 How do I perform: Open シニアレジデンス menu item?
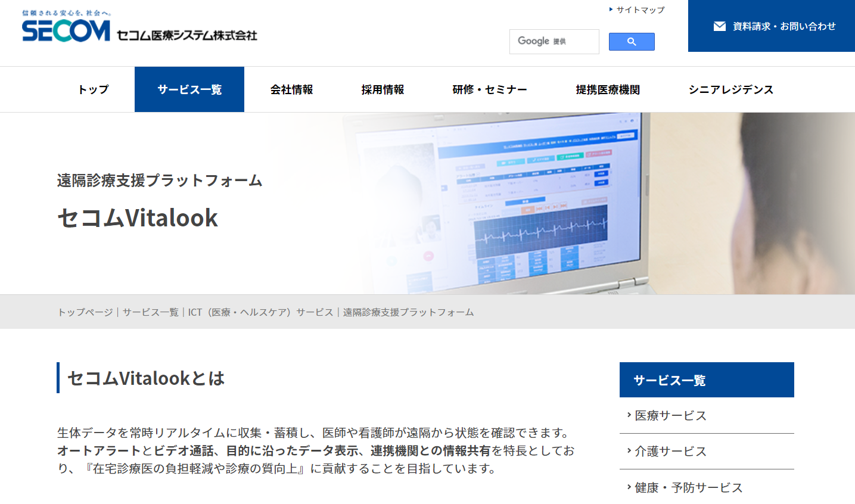[731, 89]
